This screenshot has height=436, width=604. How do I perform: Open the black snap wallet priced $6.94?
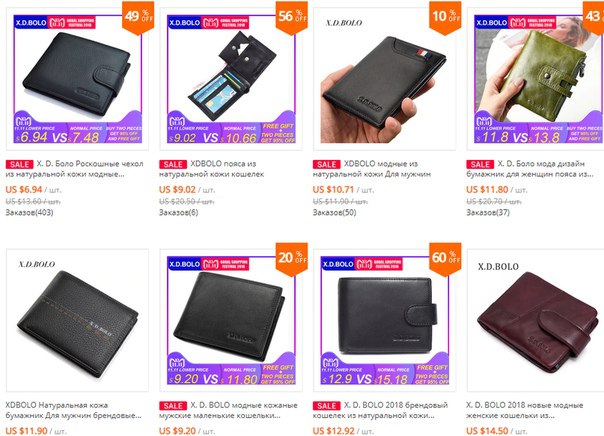click(x=77, y=79)
